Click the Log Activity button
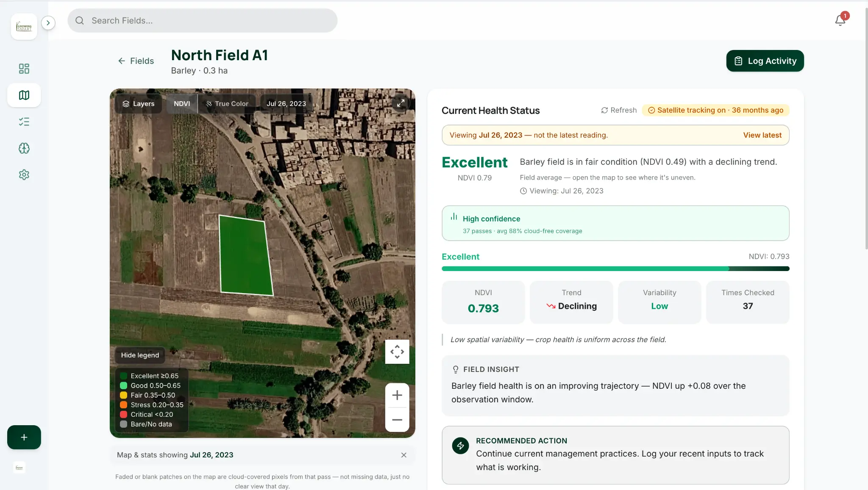The image size is (868, 490). coord(765,61)
